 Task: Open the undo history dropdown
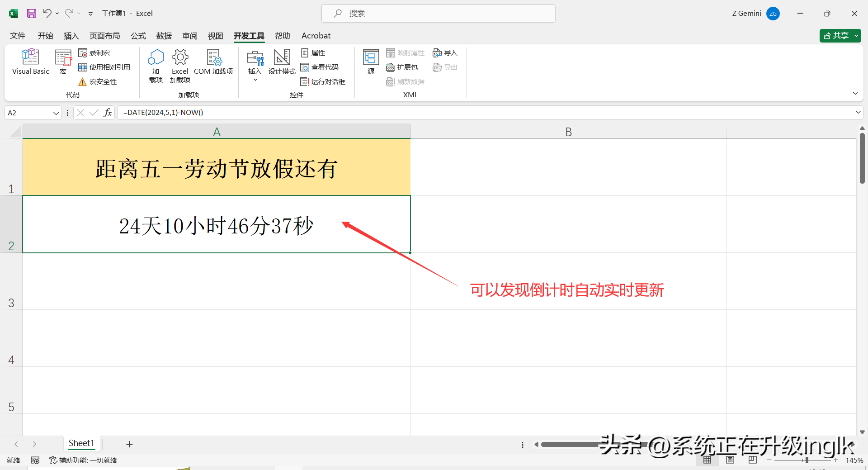click(57, 14)
